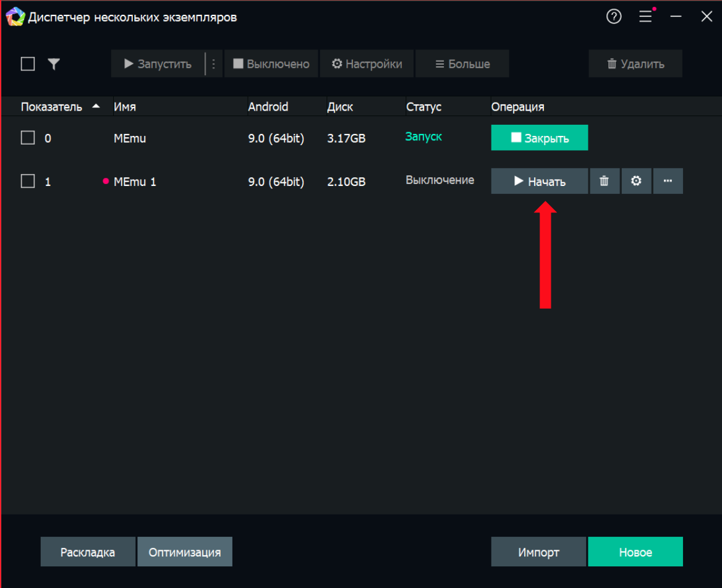Click the help question mark icon

[x=613, y=17]
